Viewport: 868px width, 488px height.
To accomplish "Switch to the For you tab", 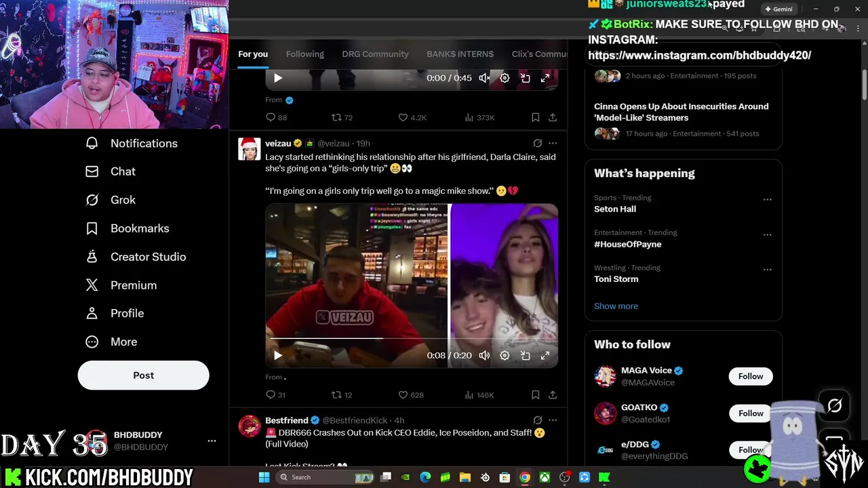I will click(x=253, y=54).
